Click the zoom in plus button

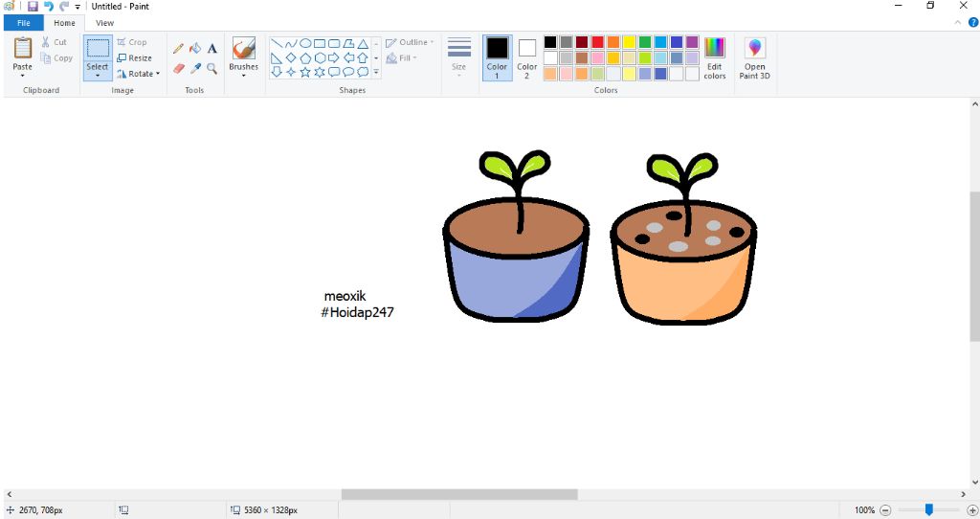point(972,510)
